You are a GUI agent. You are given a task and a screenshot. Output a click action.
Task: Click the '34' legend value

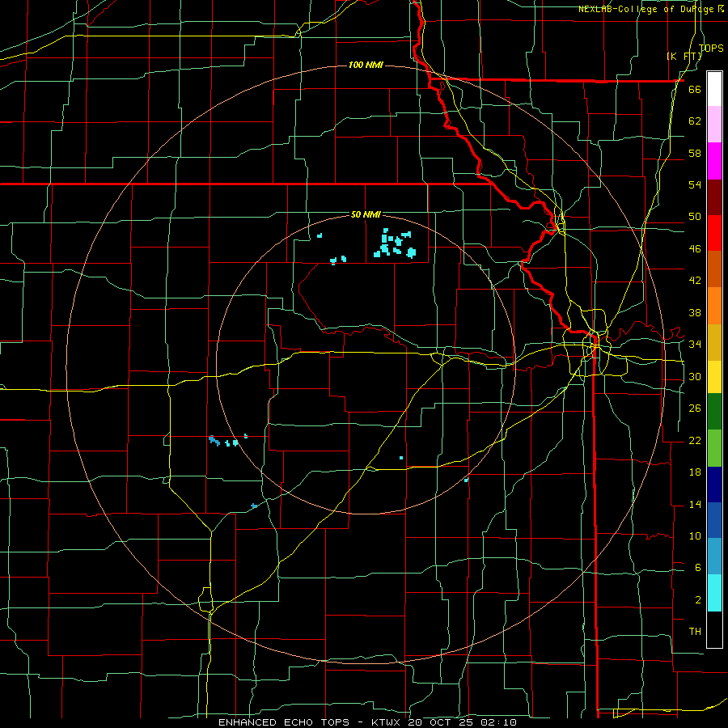coord(695,345)
